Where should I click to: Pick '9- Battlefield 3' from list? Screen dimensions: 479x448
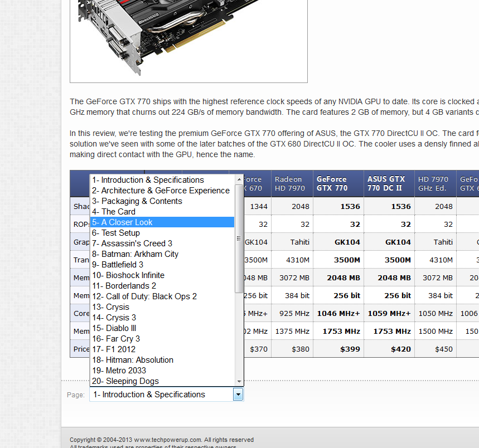162,265
